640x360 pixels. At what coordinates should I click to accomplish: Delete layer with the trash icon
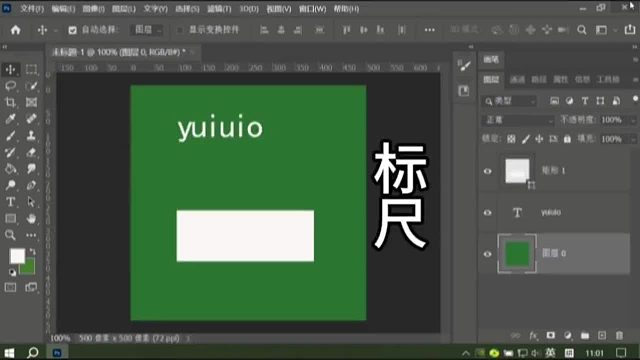tap(619, 336)
